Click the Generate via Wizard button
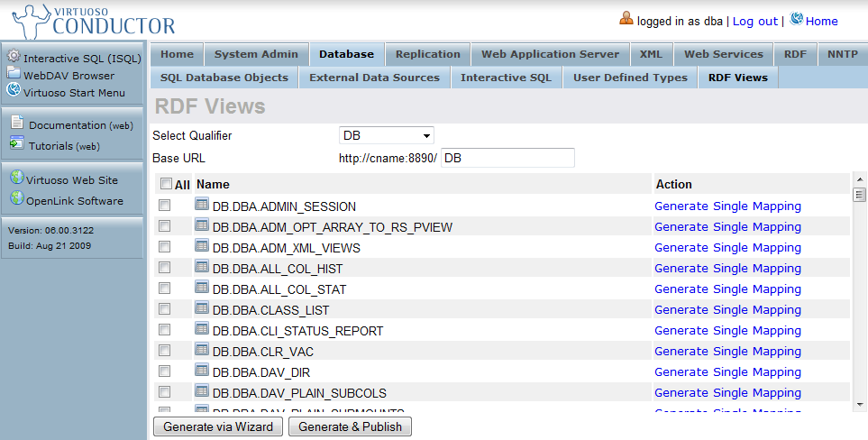The width and height of the screenshot is (868, 440). click(x=218, y=426)
